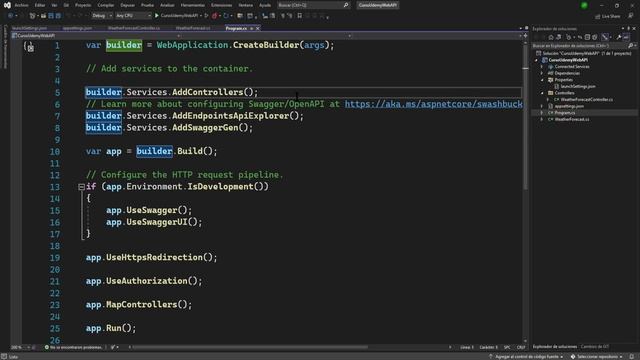Screen dimensions: 640x360
Task: Pin the Program.cs tab
Action: (x=251, y=29)
